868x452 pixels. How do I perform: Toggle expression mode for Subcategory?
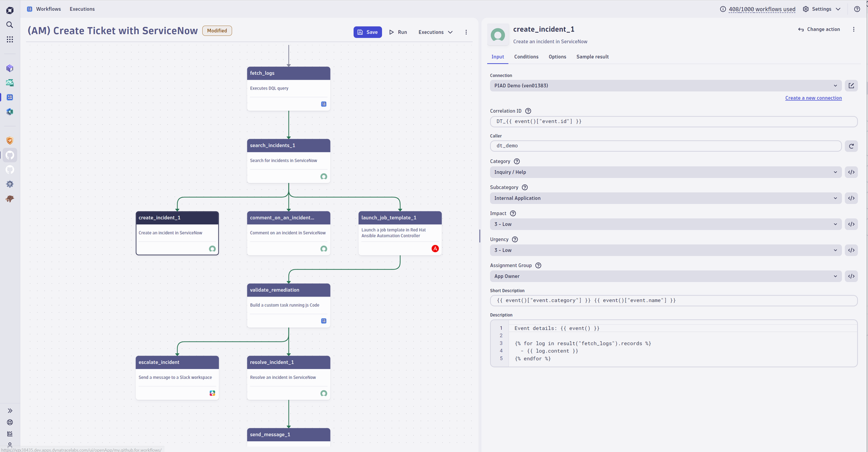pyautogui.click(x=851, y=198)
